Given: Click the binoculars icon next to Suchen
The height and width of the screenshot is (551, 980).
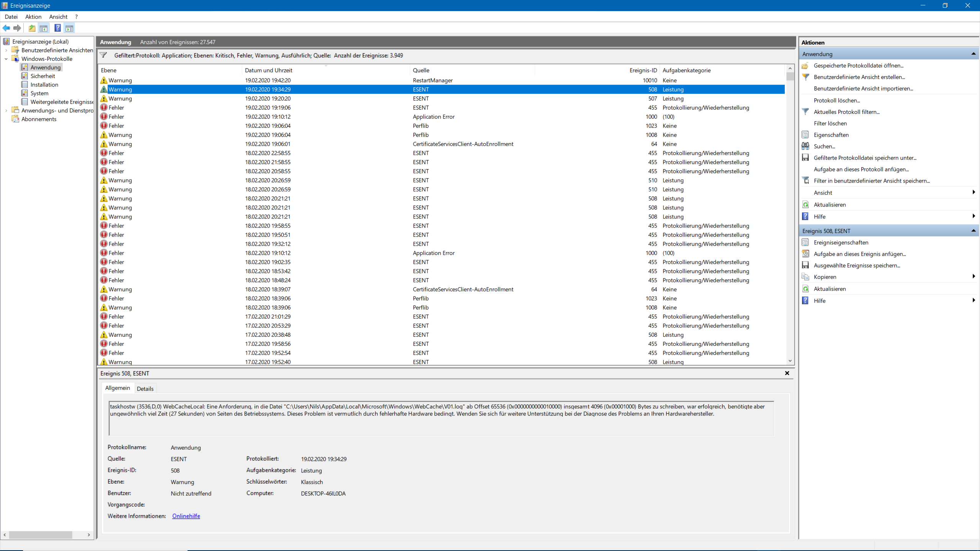Looking at the screenshot, I should point(805,146).
